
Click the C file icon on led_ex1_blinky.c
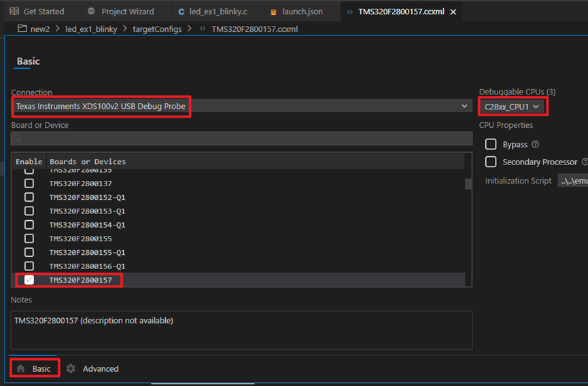[181, 12]
